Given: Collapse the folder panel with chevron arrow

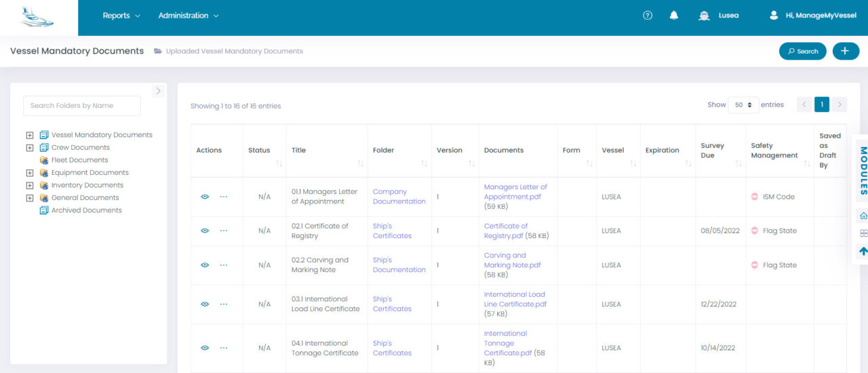Looking at the screenshot, I should (x=158, y=91).
